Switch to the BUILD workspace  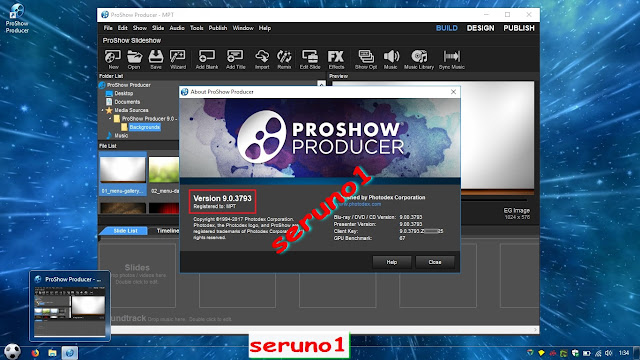447,28
